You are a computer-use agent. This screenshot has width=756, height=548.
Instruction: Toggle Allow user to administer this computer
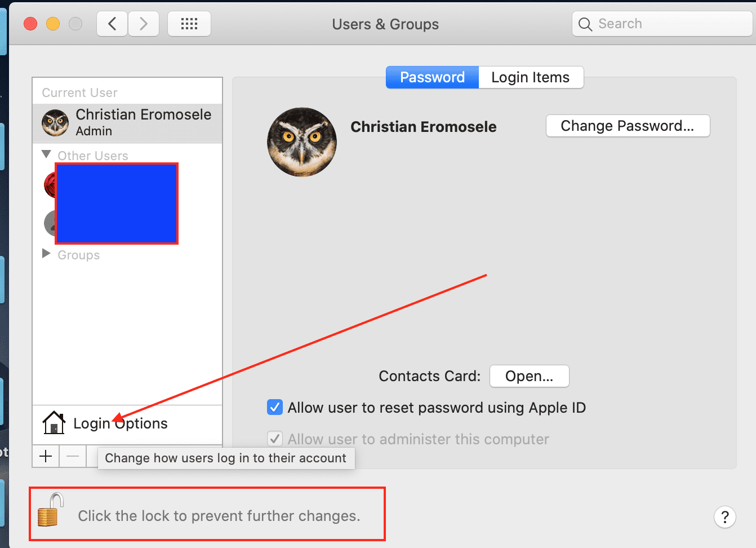pyautogui.click(x=275, y=439)
